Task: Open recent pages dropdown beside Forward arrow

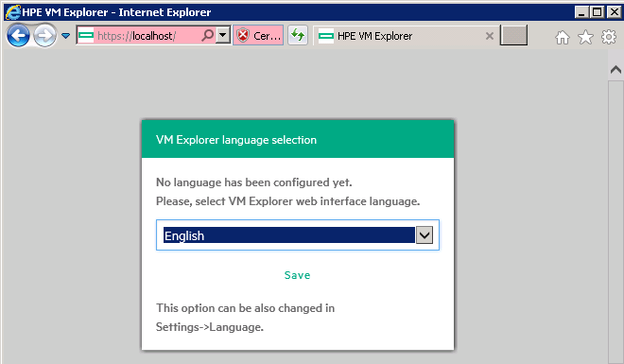Action: click(x=65, y=36)
